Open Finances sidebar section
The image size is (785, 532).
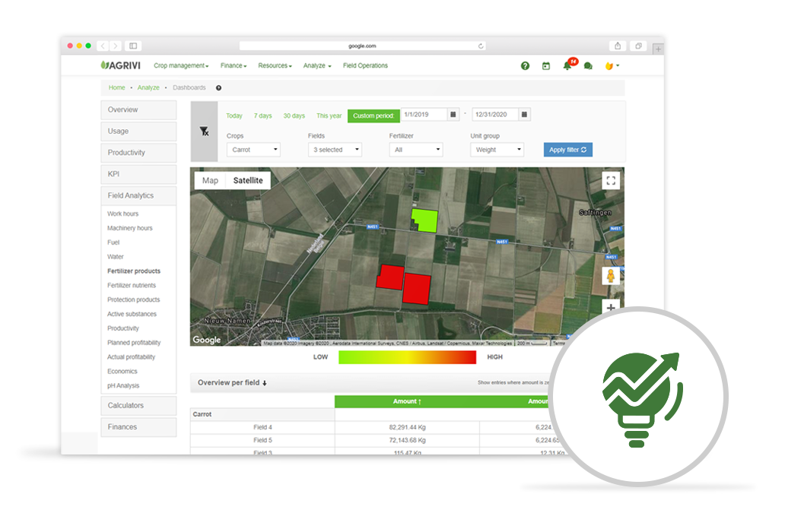(138, 427)
